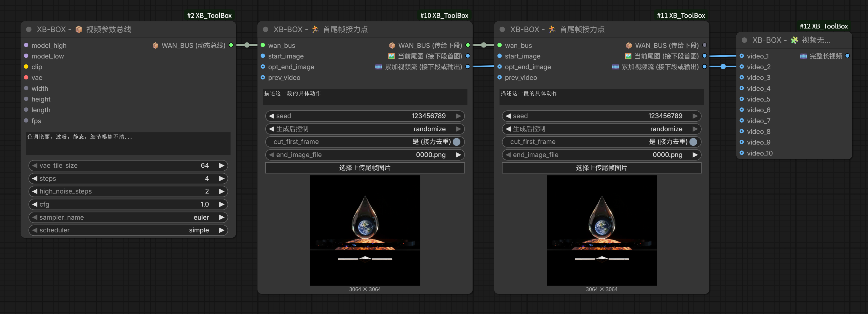Click the video_10 input socket
This screenshot has width=868, height=314.
click(742, 153)
